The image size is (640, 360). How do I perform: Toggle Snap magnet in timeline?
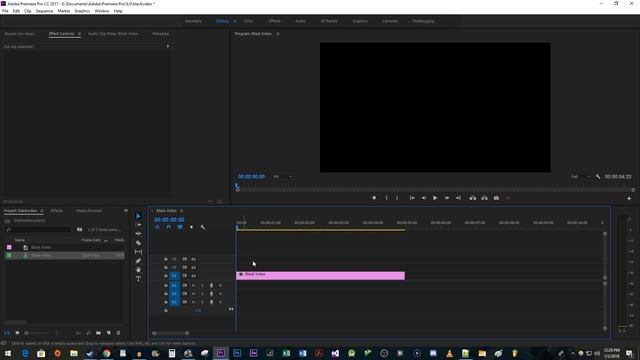[x=169, y=227]
